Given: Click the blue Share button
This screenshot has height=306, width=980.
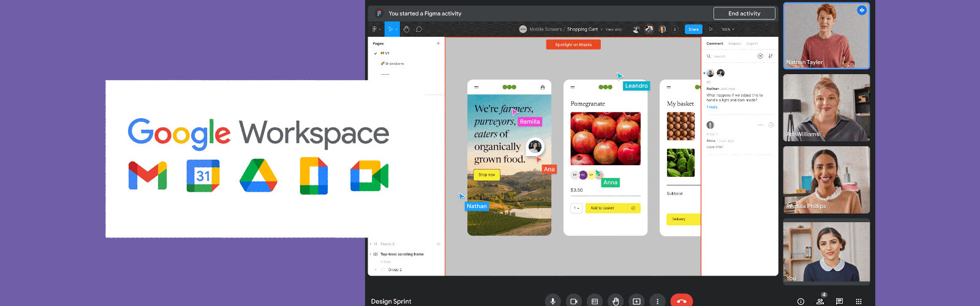Looking at the screenshot, I should tap(693, 29).
